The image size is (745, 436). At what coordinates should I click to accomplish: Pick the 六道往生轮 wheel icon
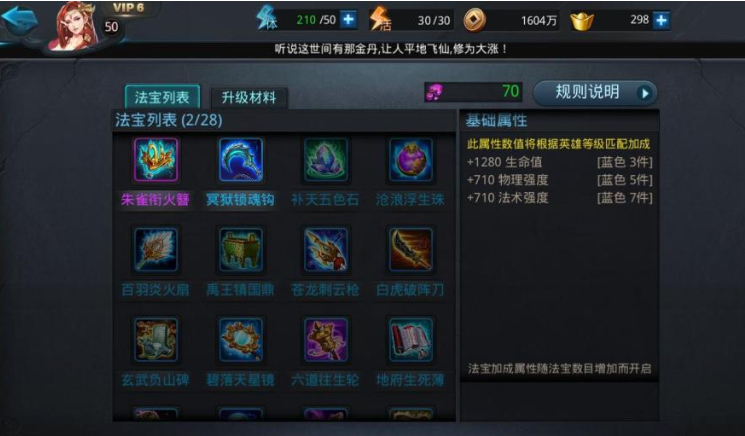point(325,340)
